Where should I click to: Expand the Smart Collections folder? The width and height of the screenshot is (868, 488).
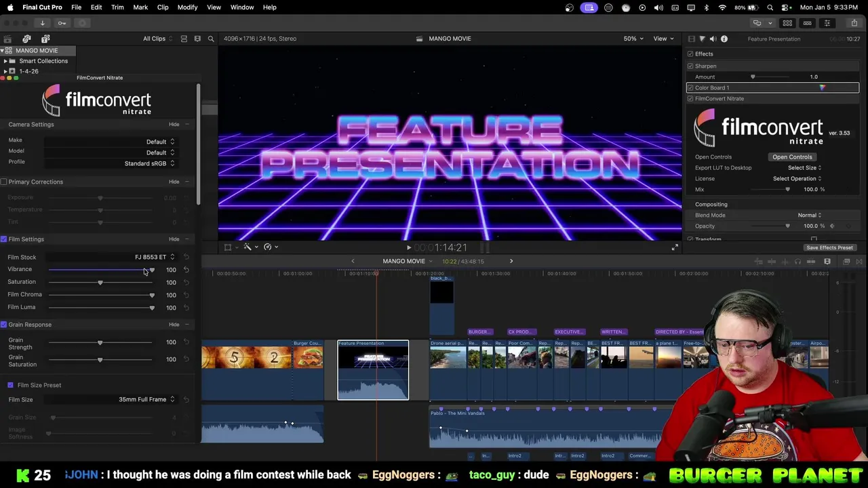5,61
